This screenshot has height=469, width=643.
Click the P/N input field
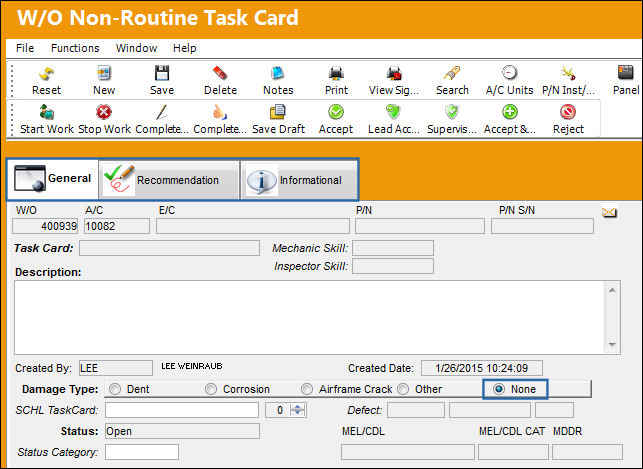420,226
